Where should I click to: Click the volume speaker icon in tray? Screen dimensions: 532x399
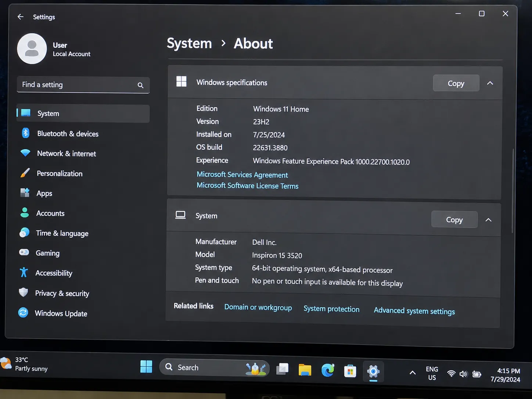point(463,374)
